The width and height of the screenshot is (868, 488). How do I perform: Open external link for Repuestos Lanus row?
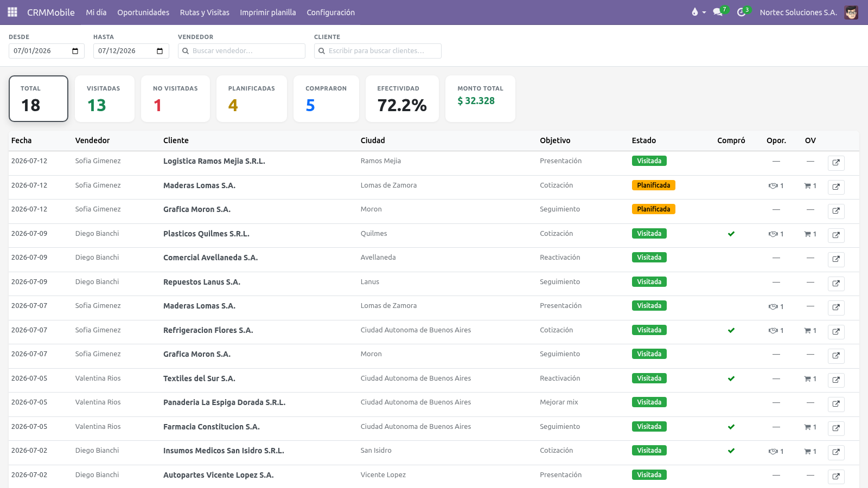click(x=836, y=284)
